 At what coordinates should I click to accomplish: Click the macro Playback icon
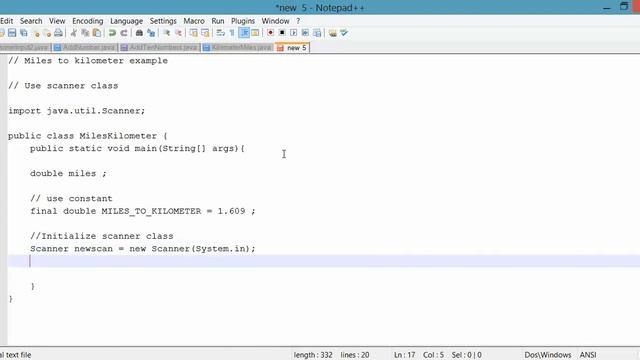coord(293,33)
